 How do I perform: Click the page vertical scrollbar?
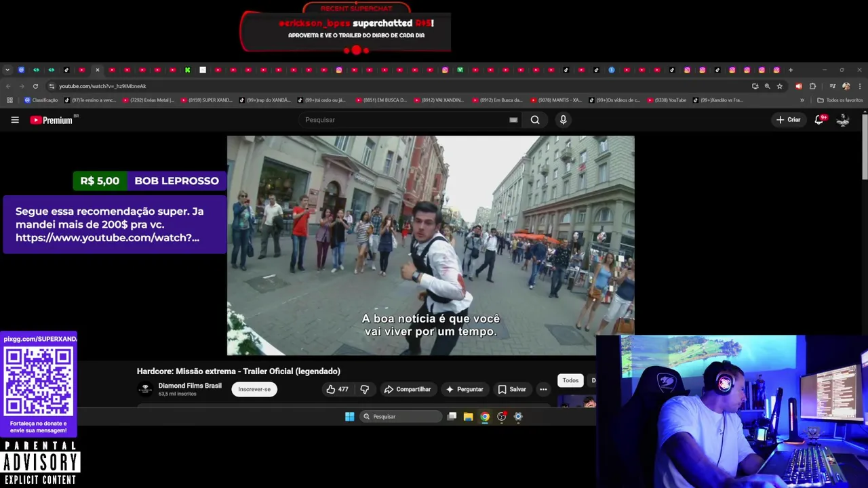[x=865, y=146]
